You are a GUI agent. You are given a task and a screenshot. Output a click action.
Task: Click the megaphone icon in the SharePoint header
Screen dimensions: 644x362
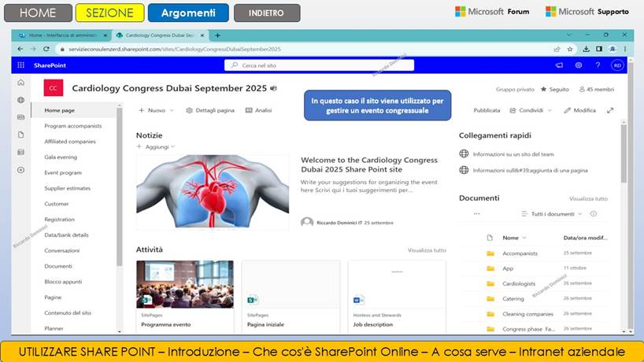coord(559,65)
